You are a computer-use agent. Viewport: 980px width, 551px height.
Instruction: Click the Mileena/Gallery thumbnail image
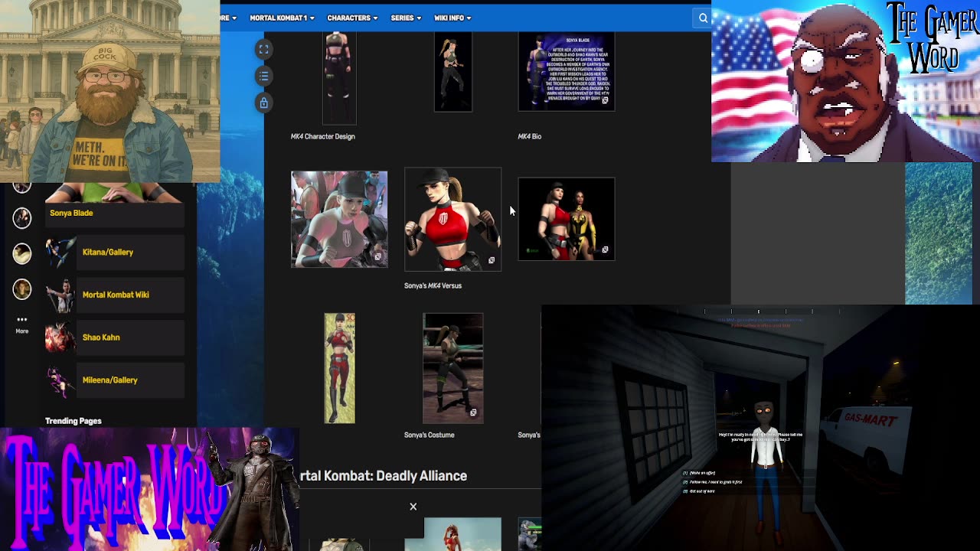pos(60,380)
